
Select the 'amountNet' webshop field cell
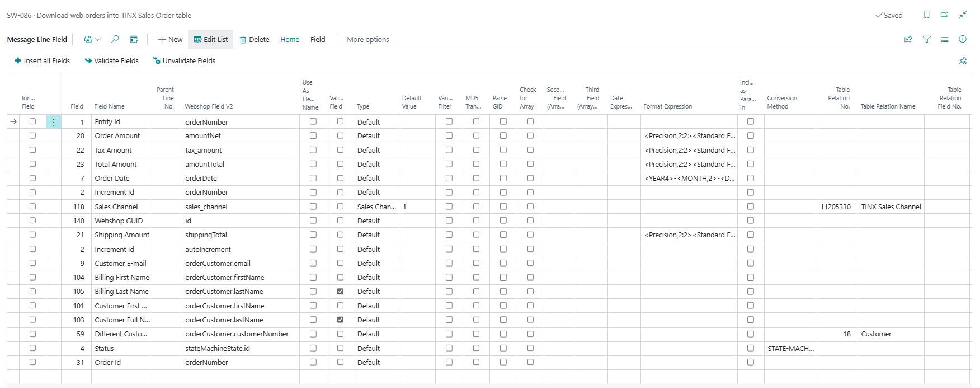click(241, 136)
